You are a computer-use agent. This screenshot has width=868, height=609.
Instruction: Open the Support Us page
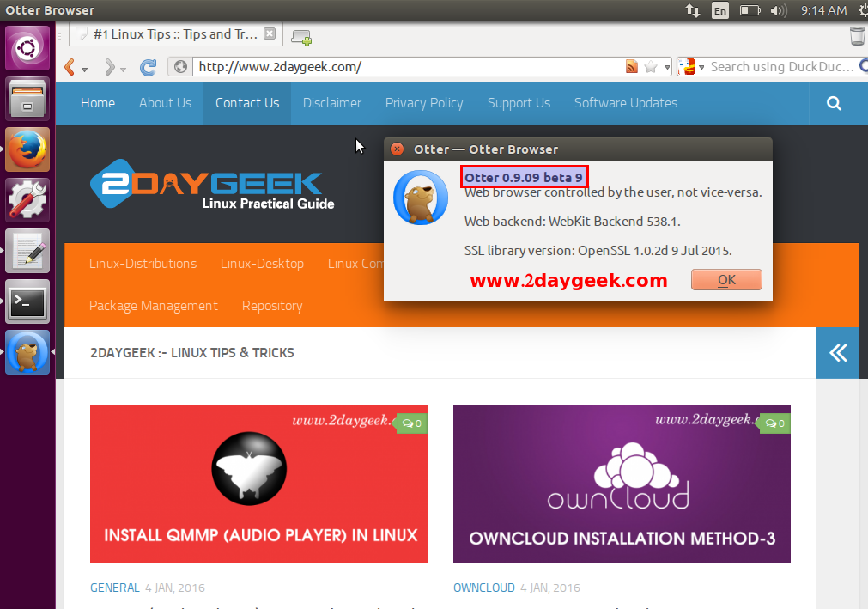[519, 104]
